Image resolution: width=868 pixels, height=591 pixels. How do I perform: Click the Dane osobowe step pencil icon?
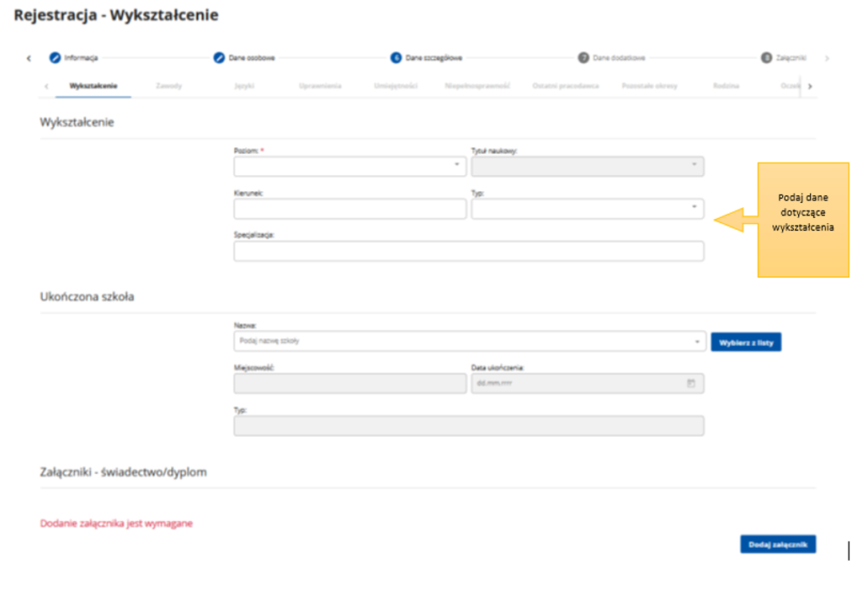pyautogui.click(x=219, y=58)
